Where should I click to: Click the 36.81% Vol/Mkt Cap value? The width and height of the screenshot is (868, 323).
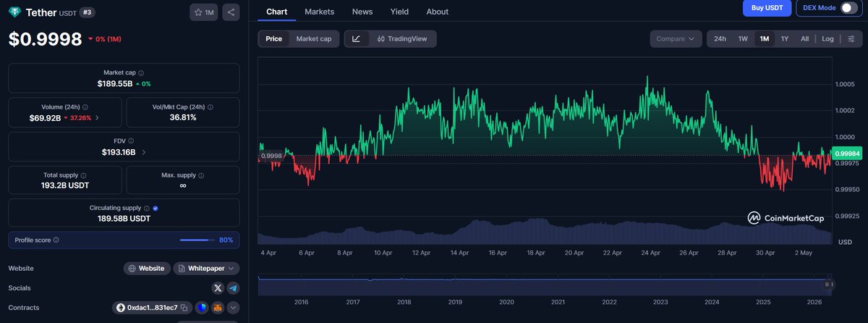[183, 117]
